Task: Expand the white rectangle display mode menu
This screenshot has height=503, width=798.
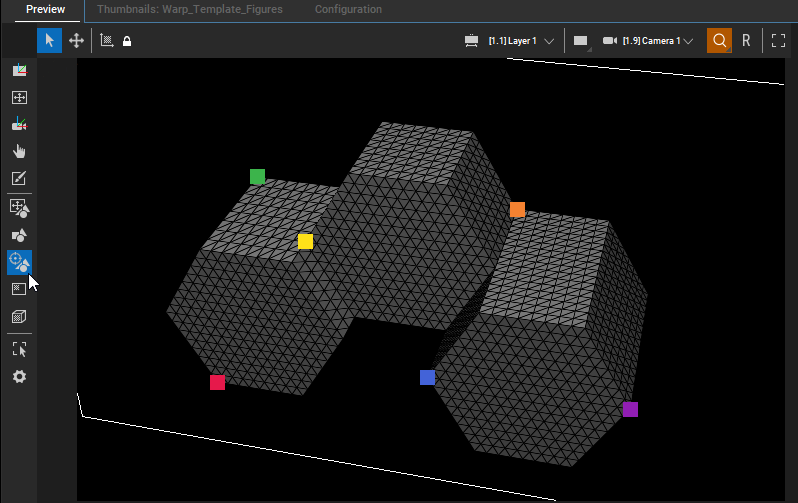Action: click(582, 41)
